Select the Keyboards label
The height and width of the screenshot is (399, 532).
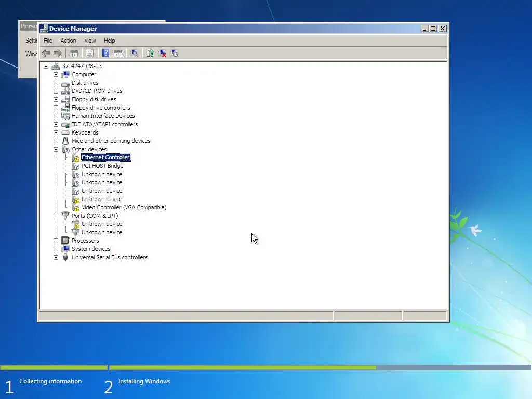point(85,132)
